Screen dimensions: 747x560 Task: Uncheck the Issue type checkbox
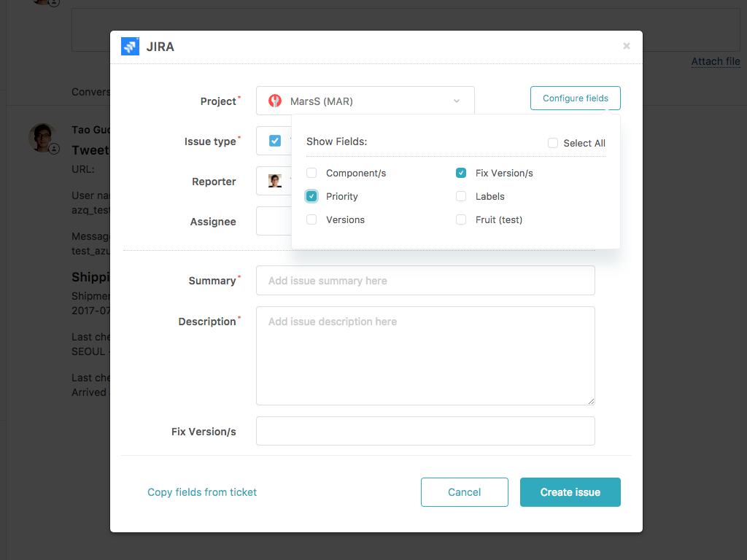point(274,141)
